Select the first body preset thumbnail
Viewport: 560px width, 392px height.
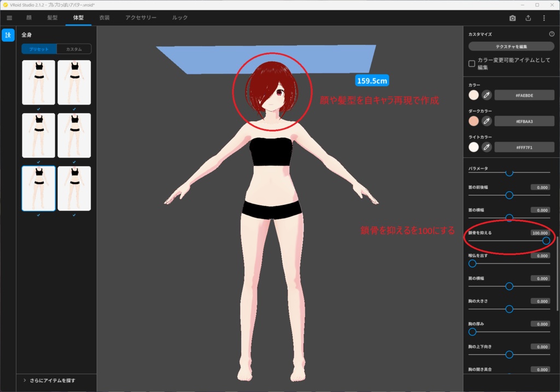coord(38,82)
